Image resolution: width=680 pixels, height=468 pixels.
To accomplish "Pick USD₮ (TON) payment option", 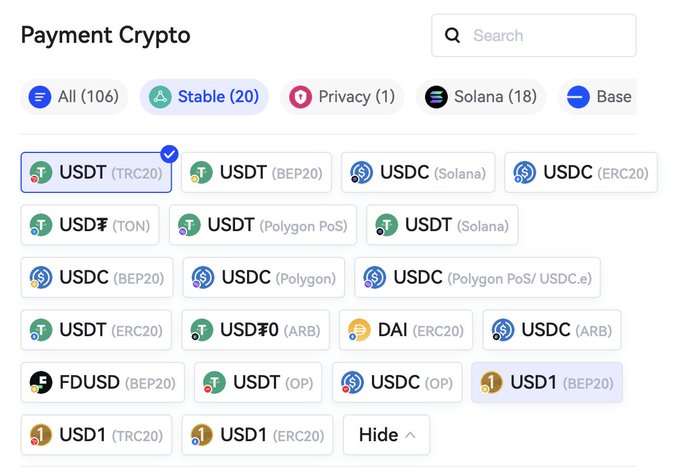I will (x=89, y=225).
